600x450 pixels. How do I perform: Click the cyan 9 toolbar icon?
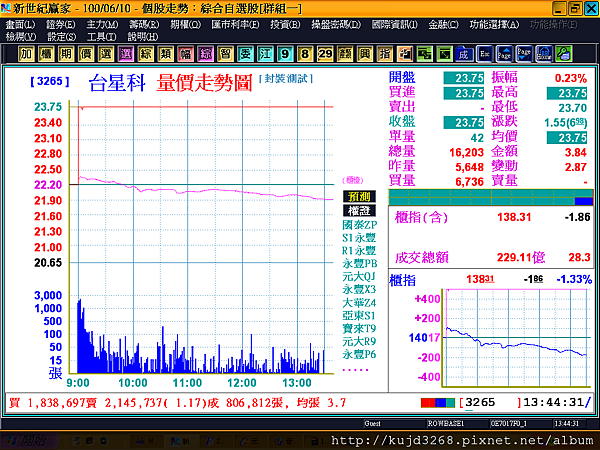click(x=285, y=54)
